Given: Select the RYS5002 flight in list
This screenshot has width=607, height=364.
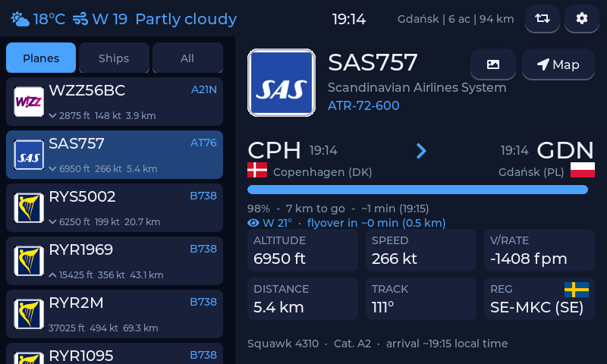Looking at the screenshot, I should point(115,208).
